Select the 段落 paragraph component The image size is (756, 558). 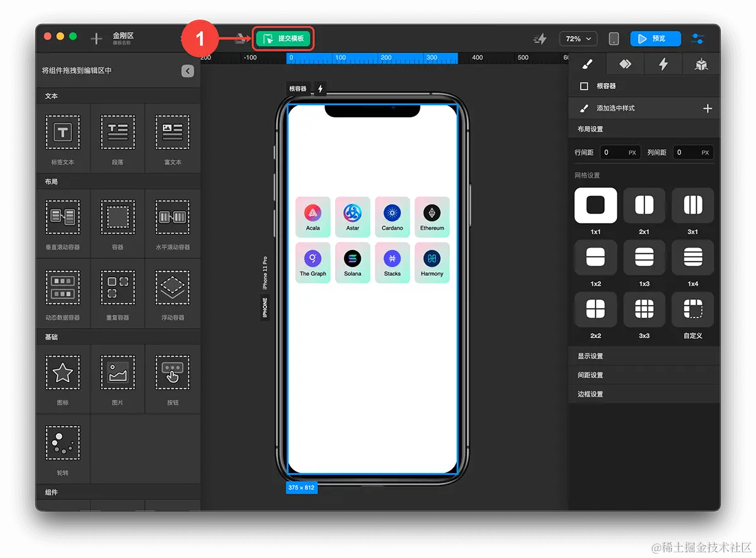(118, 138)
